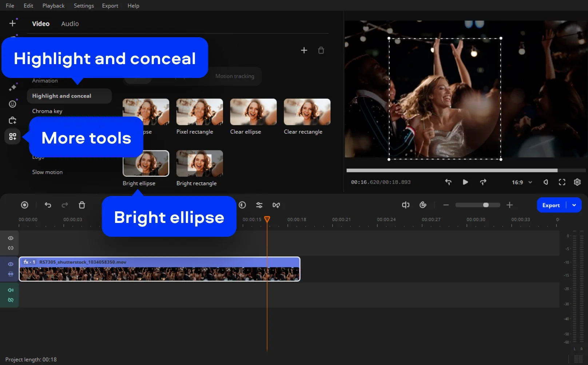Viewport: 588px width, 365px height.
Task: Expand the Export options arrow
Action: 574,205
